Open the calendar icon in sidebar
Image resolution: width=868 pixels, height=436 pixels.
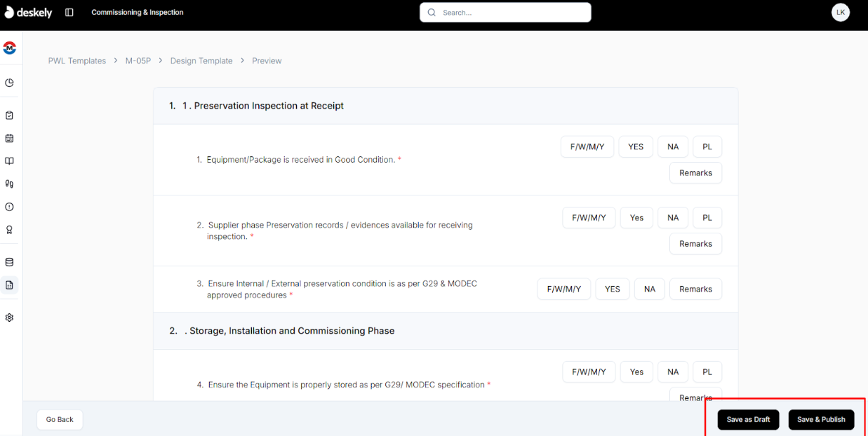(9, 138)
